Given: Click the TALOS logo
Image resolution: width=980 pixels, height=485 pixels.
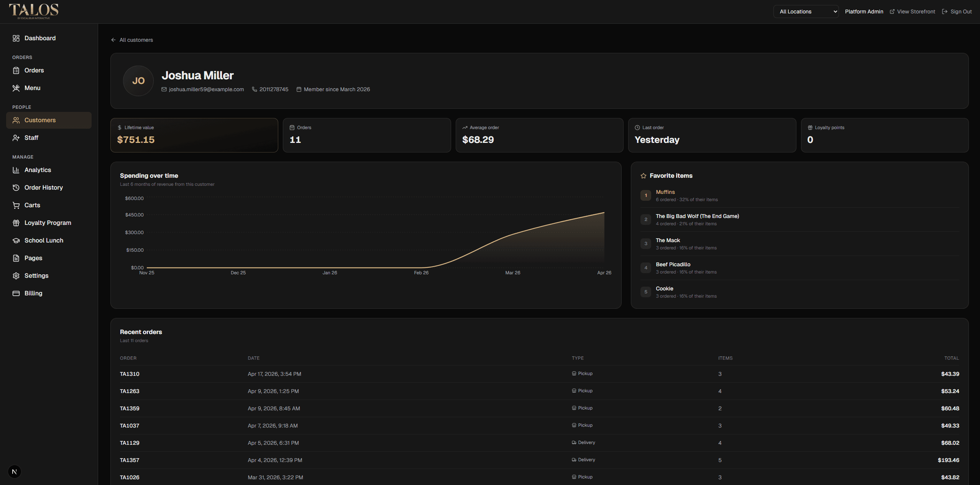Looking at the screenshot, I should click(x=34, y=11).
